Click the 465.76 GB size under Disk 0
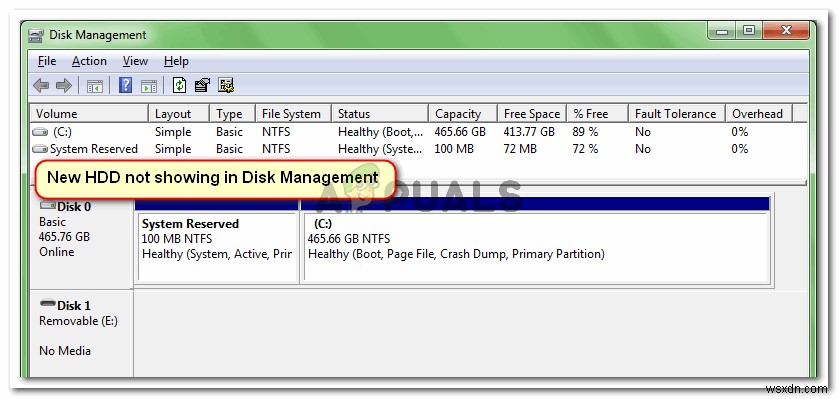 (x=64, y=237)
